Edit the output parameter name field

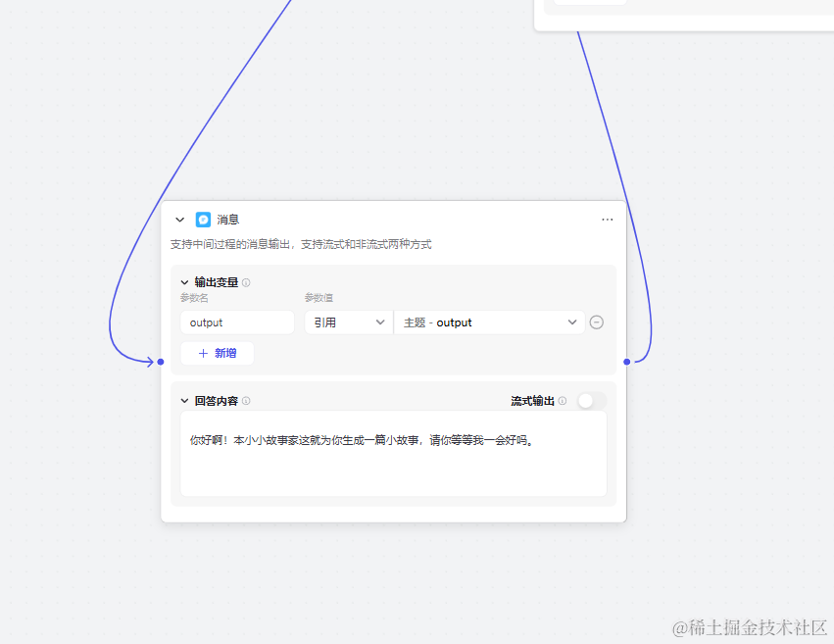(x=237, y=322)
